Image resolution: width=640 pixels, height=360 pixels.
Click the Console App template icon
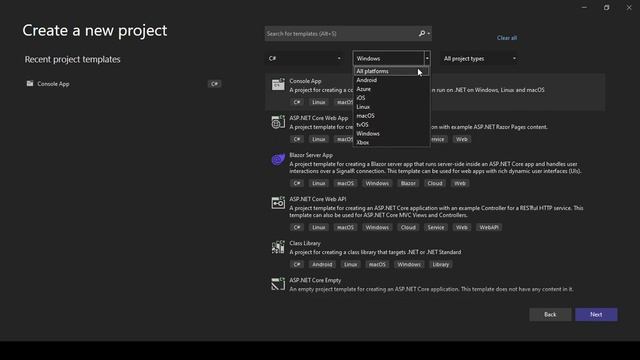pos(278,84)
